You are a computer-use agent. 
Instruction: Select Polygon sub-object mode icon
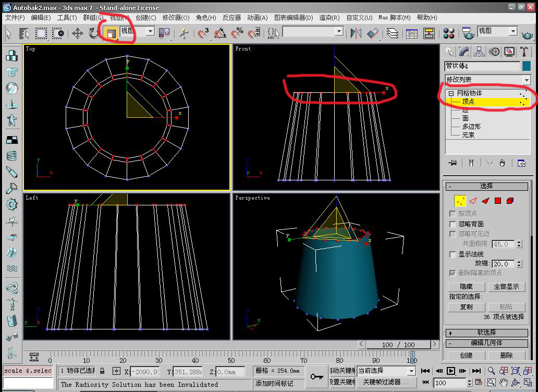point(498,201)
